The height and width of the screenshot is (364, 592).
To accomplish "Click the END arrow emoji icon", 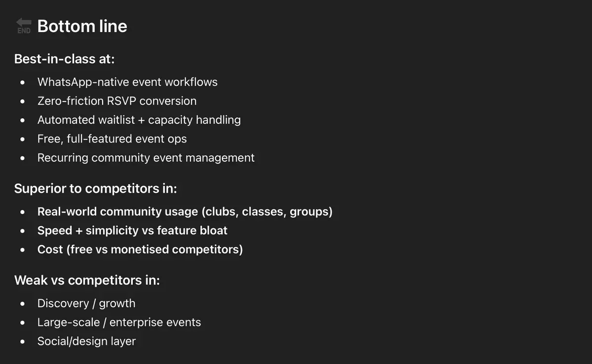I will coord(23,26).
